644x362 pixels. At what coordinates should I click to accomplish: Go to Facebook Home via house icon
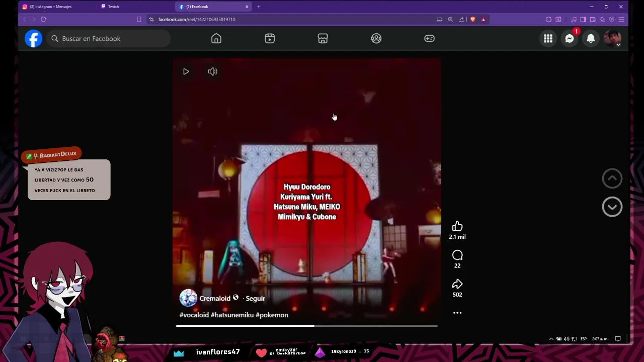point(216,39)
